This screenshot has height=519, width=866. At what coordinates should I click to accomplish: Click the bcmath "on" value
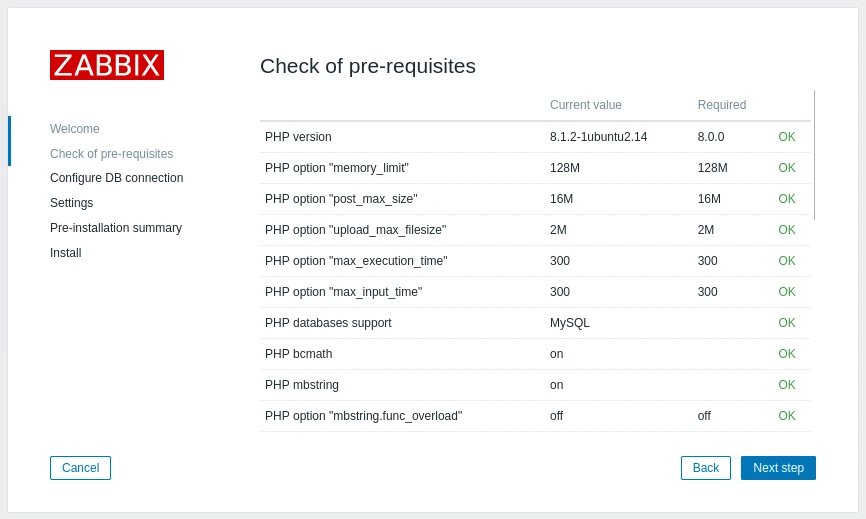[557, 354]
